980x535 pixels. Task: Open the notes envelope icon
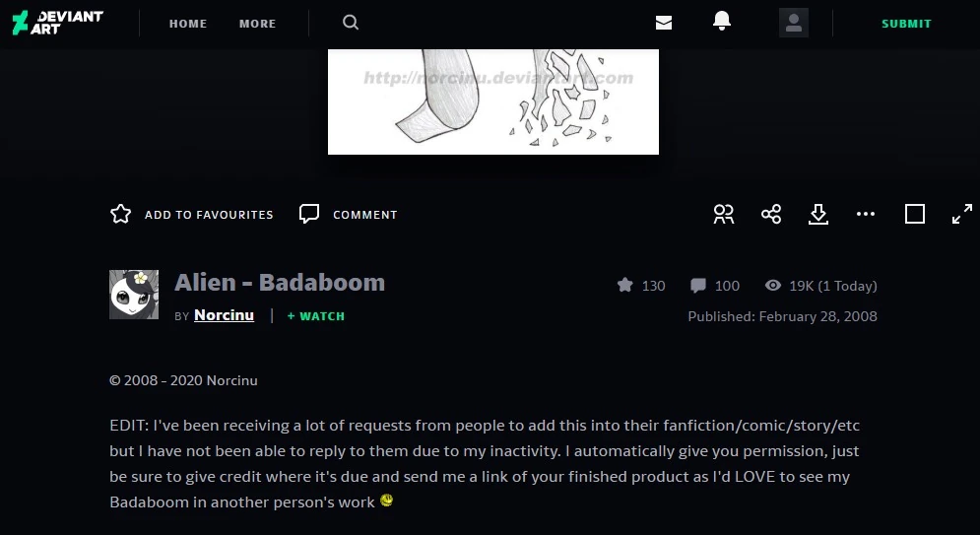pos(664,23)
